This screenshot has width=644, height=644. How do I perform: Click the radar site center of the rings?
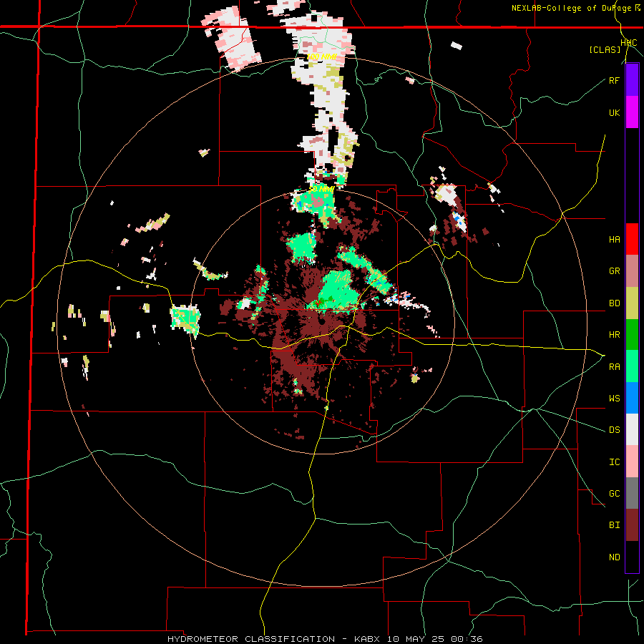[323, 322]
